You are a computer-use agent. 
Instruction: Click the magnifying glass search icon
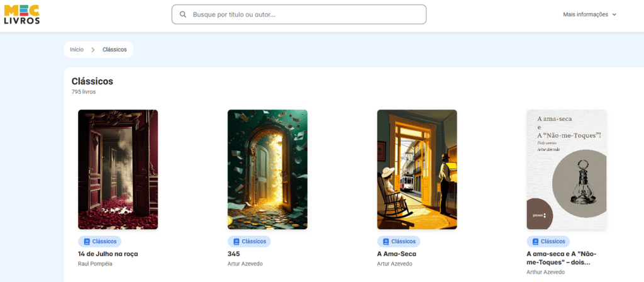pyautogui.click(x=183, y=14)
